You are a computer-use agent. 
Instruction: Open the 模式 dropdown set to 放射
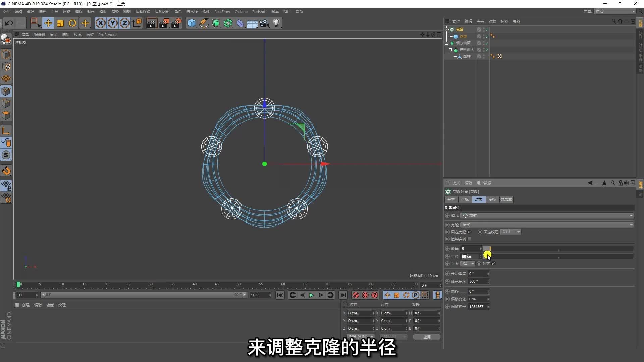click(x=547, y=216)
